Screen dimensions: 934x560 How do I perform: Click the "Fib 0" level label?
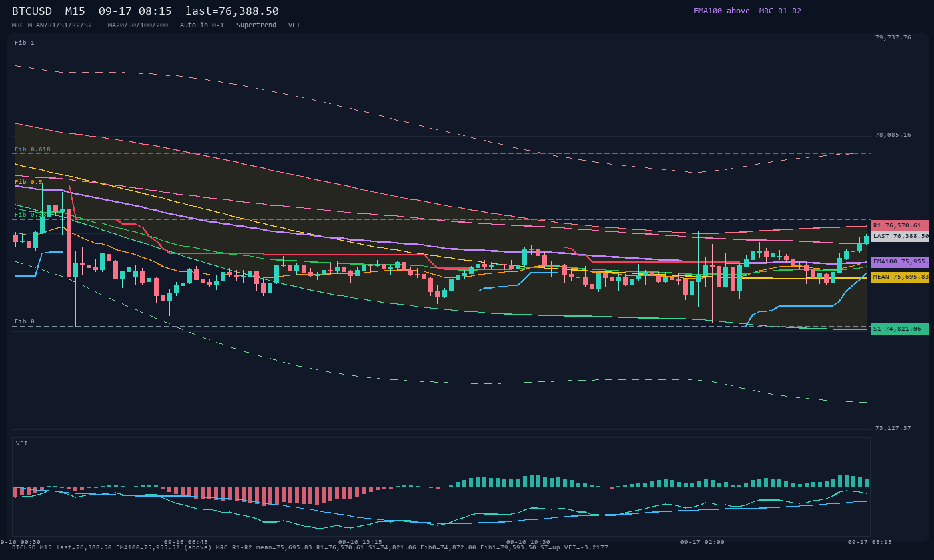pos(25,321)
